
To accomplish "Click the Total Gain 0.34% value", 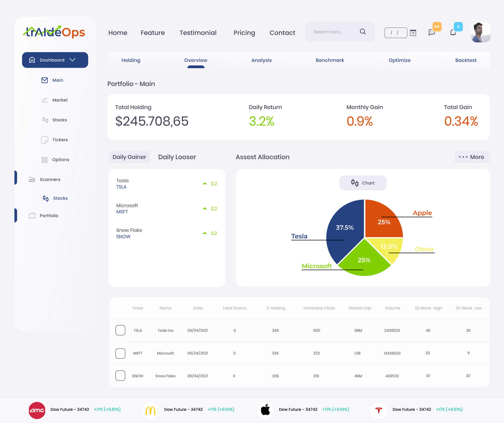I will coord(461,121).
